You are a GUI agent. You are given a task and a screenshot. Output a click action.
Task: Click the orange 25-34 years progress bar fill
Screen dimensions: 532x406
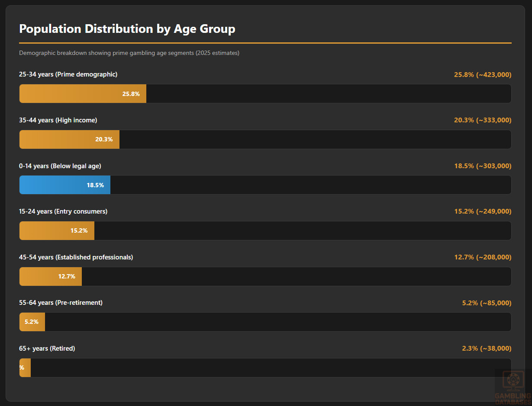[x=83, y=94]
